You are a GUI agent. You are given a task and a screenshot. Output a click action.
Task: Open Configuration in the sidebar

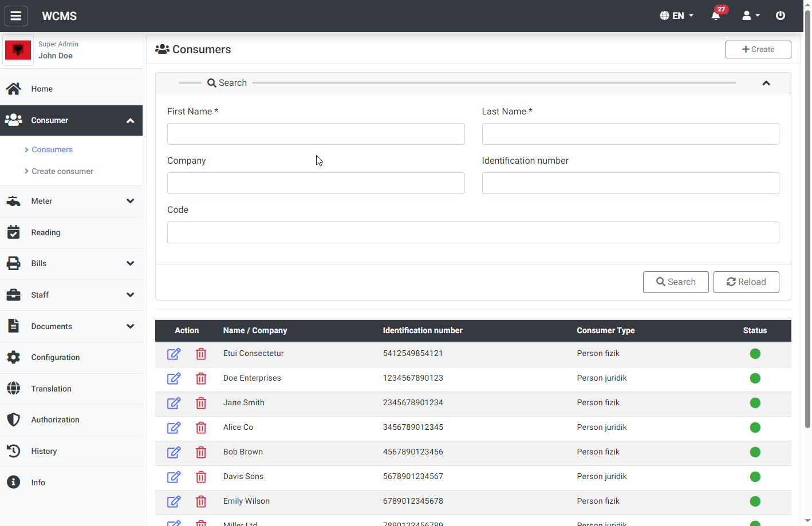pyautogui.click(x=71, y=357)
